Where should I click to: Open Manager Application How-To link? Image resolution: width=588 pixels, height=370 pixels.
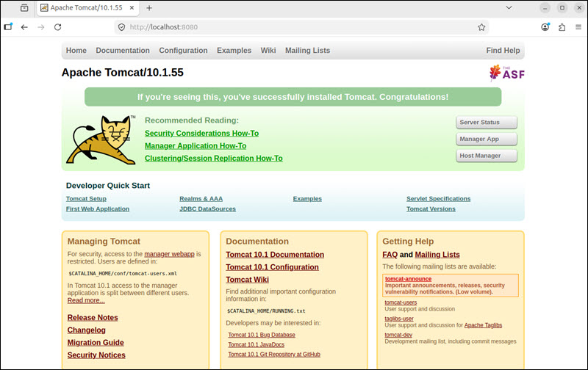pos(196,146)
